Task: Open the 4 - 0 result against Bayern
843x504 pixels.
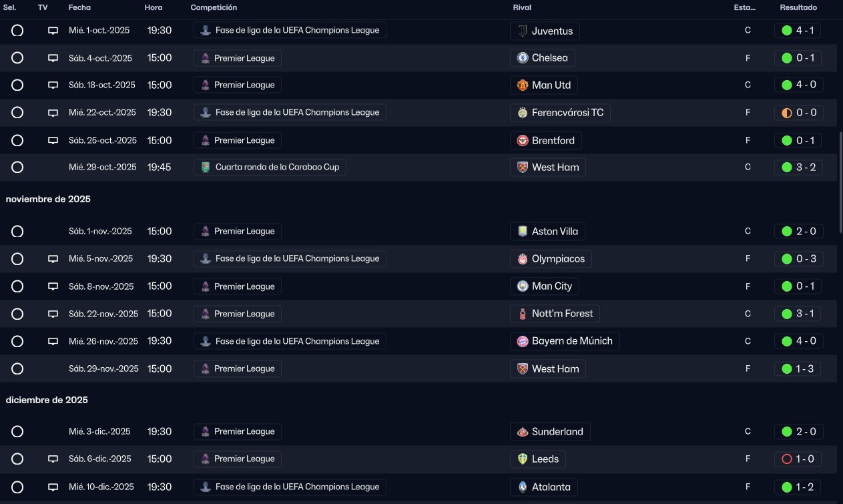Action: 799,342
